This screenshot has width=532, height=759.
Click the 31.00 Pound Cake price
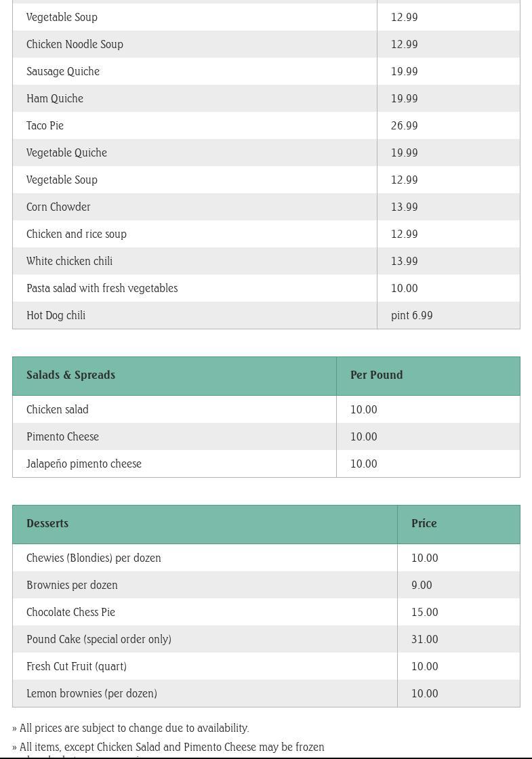(424, 640)
